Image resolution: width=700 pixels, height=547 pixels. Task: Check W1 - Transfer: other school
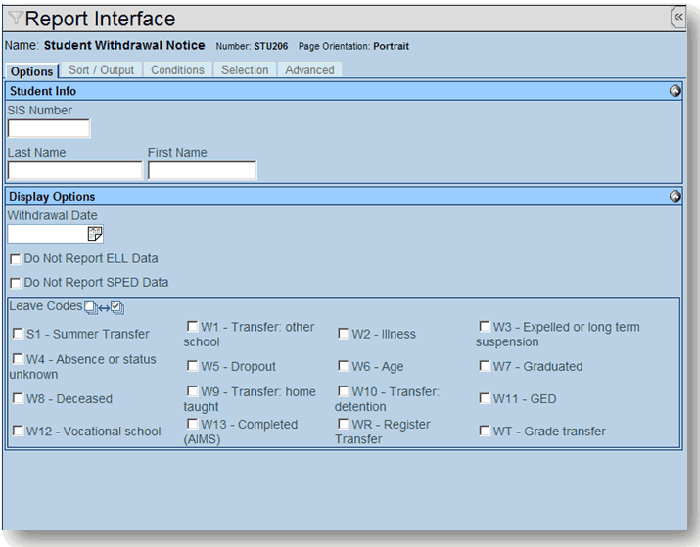coord(192,326)
